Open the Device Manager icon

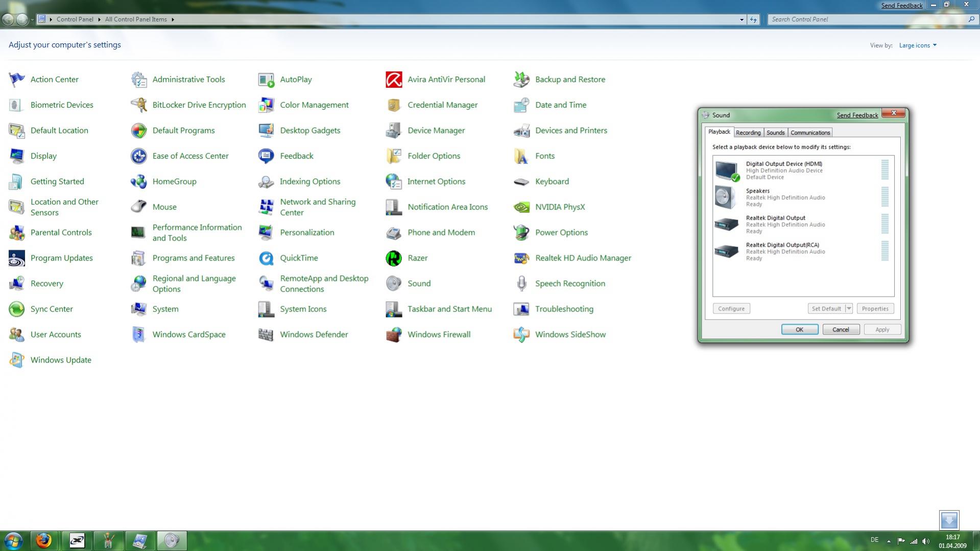coord(394,130)
